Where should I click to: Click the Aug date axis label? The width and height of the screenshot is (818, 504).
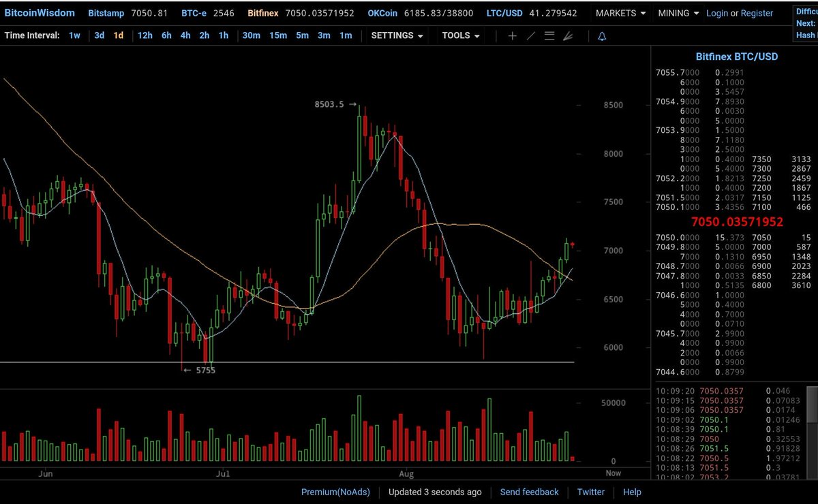click(406, 472)
